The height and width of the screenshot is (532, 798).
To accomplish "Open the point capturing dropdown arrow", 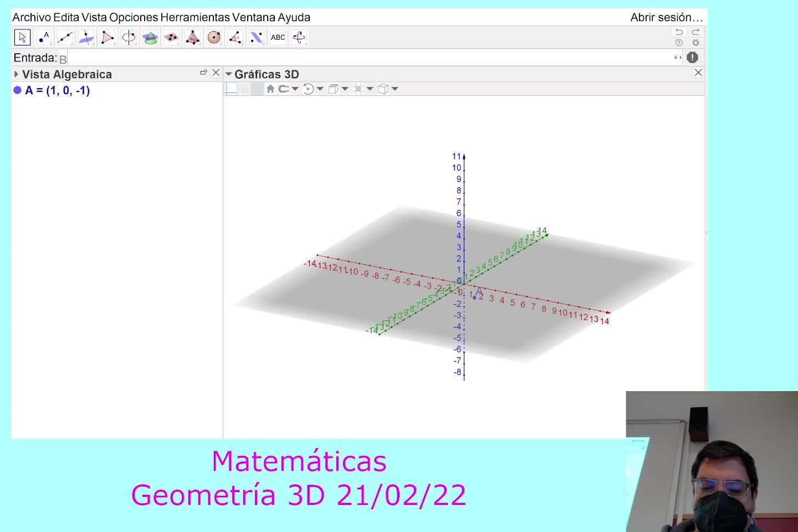I will click(295, 89).
